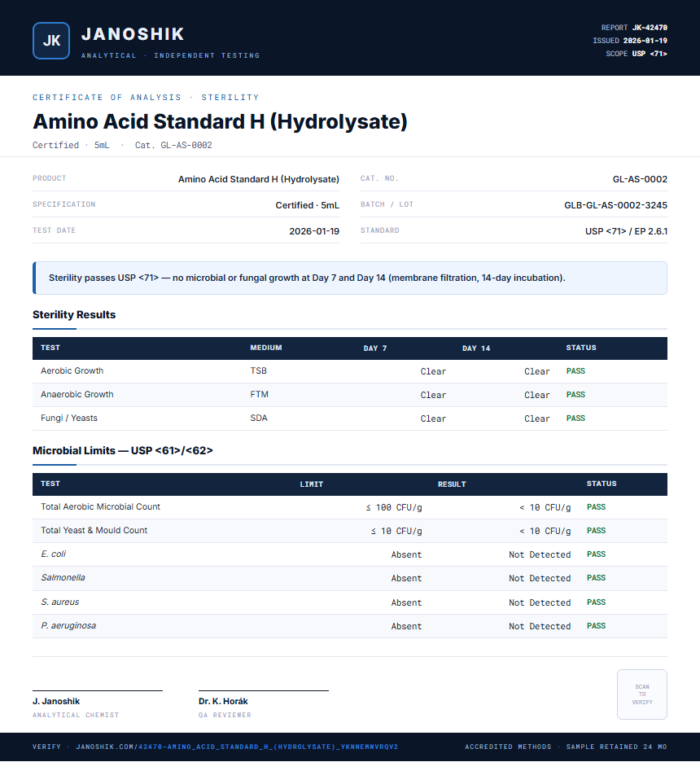The image size is (700, 784).
Task: Click the JANOSHIK brand name in header
Action: tap(133, 34)
